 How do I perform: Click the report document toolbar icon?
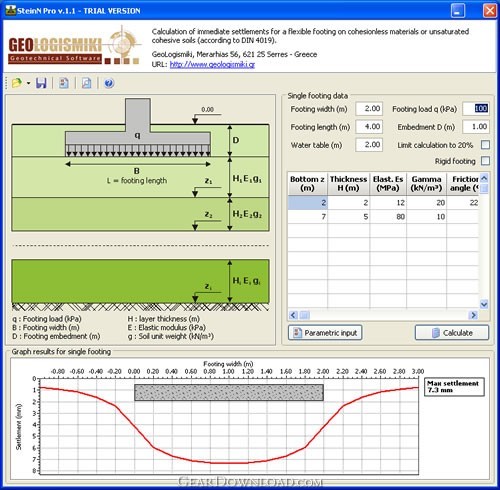64,83
